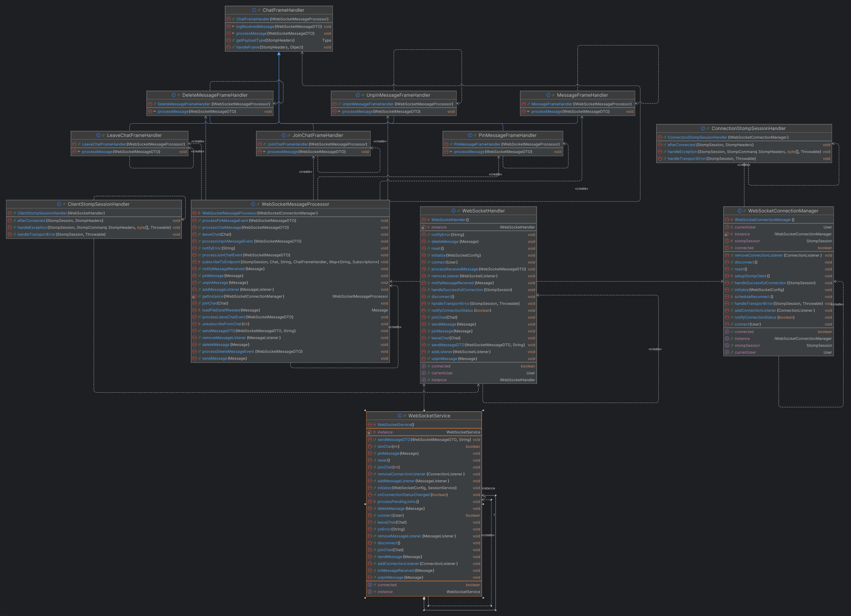Click the scheduleReconnect method in WebSocketConnectionManager
The image size is (851, 616).
(x=753, y=297)
